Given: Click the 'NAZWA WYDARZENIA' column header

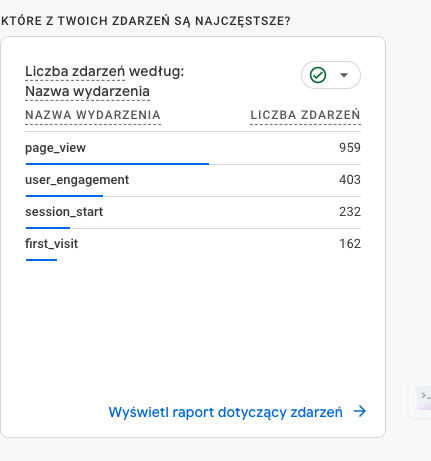Looking at the screenshot, I should pyautogui.click(x=93, y=115).
